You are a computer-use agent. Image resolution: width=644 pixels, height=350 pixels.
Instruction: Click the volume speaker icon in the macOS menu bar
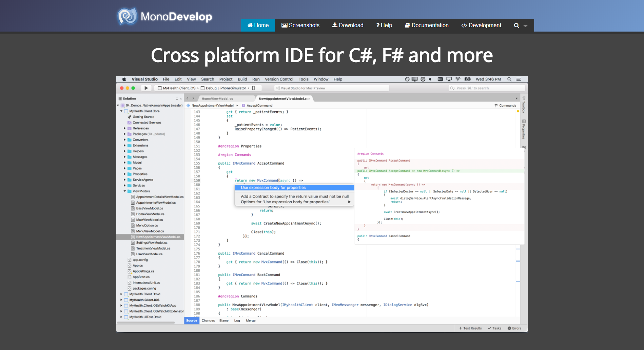click(x=430, y=79)
